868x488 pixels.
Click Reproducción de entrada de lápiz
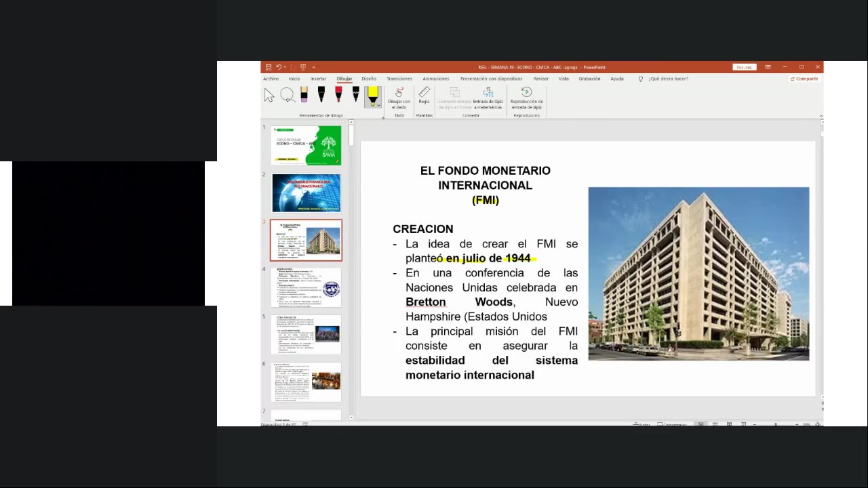click(x=527, y=98)
